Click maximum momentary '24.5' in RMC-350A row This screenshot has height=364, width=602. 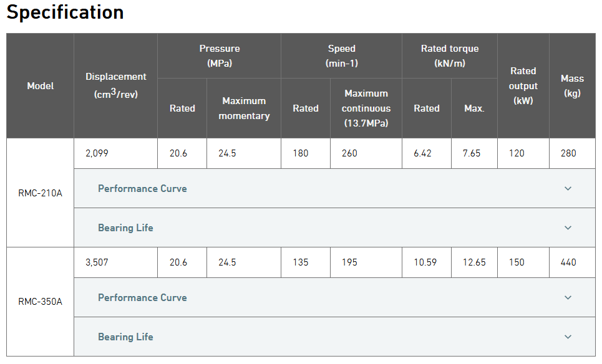click(x=227, y=262)
